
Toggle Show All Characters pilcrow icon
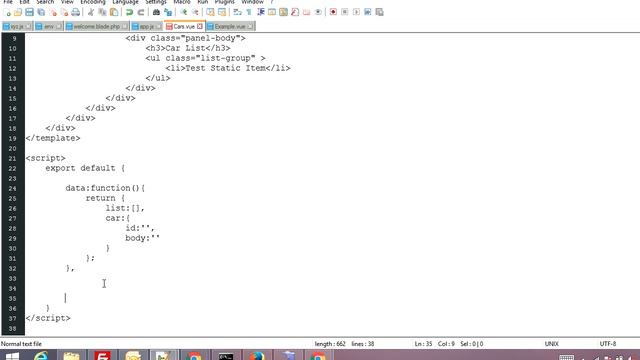tap(249, 12)
